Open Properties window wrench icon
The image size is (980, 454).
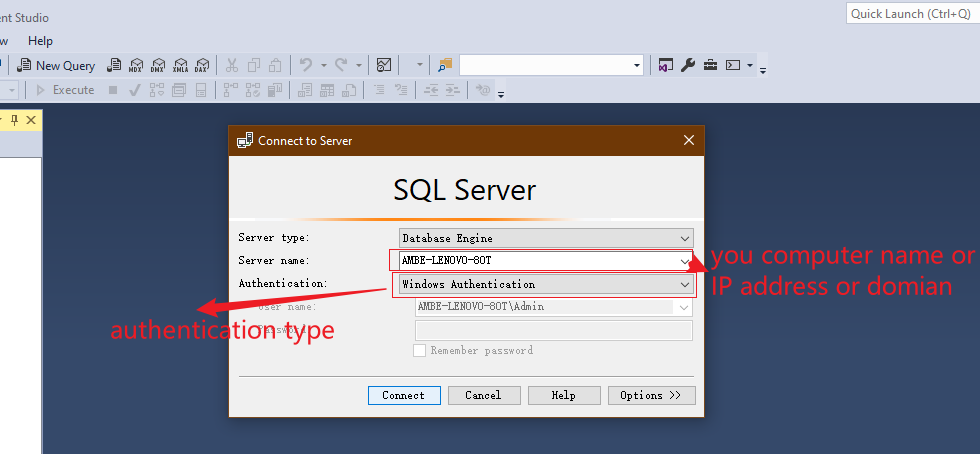(x=688, y=65)
